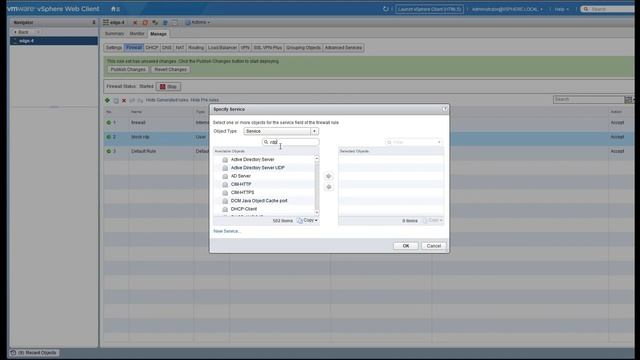Open the Routing sub-tab
Image resolution: width=640 pixels, height=360 pixels.
click(x=196, y=48)
